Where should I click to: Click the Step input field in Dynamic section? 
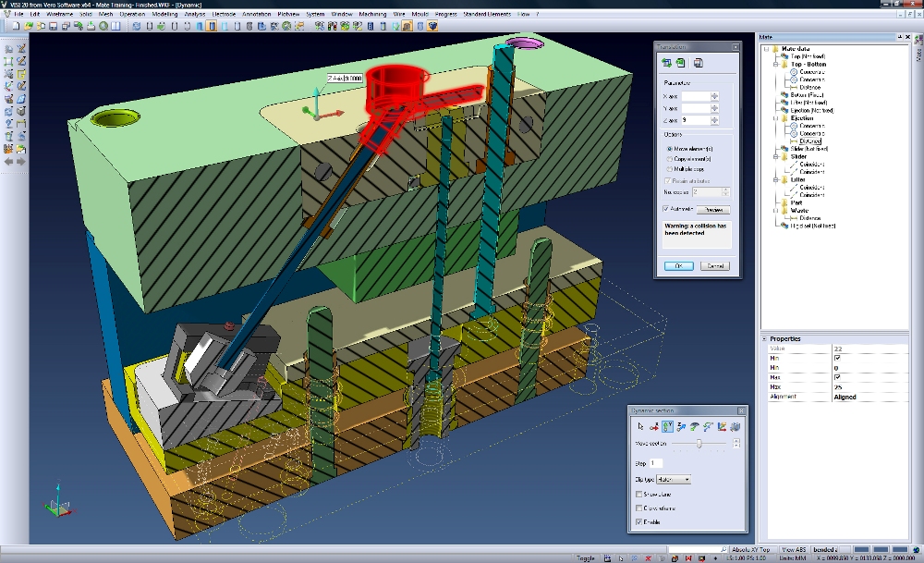click(656, 463)
